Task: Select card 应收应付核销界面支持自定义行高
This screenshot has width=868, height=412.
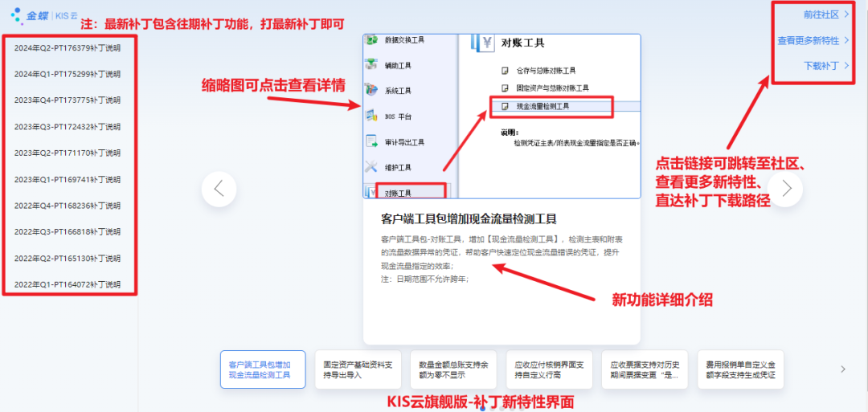Action: (550, 369)
